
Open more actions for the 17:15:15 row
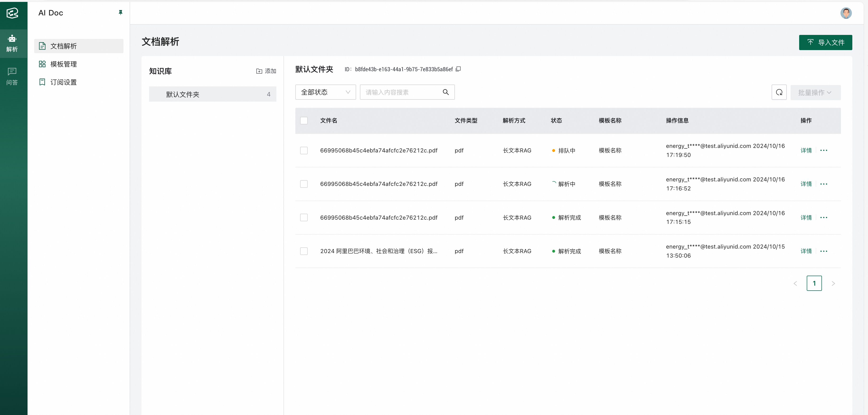click(x=824, y=218)
